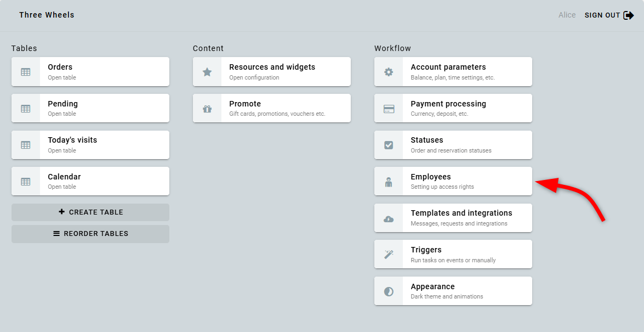Click 'Setting up access rights' subtitle
Viewport: 644px width, 332px height.
pos(442,187)
